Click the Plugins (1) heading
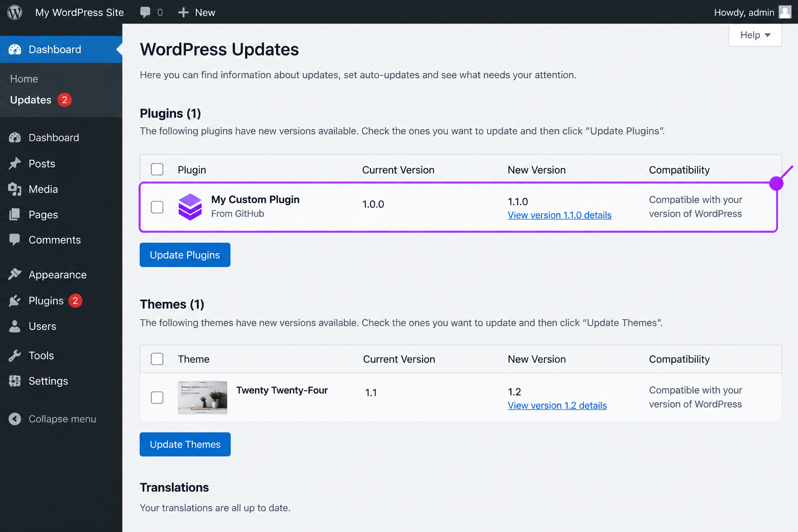Screen dimensions: 798x532 (170, 113)
